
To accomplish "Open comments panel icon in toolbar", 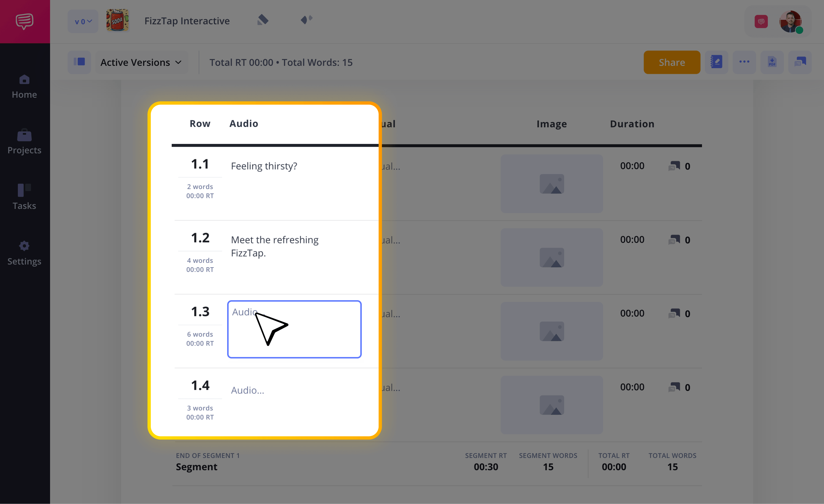I will point(800,62).
